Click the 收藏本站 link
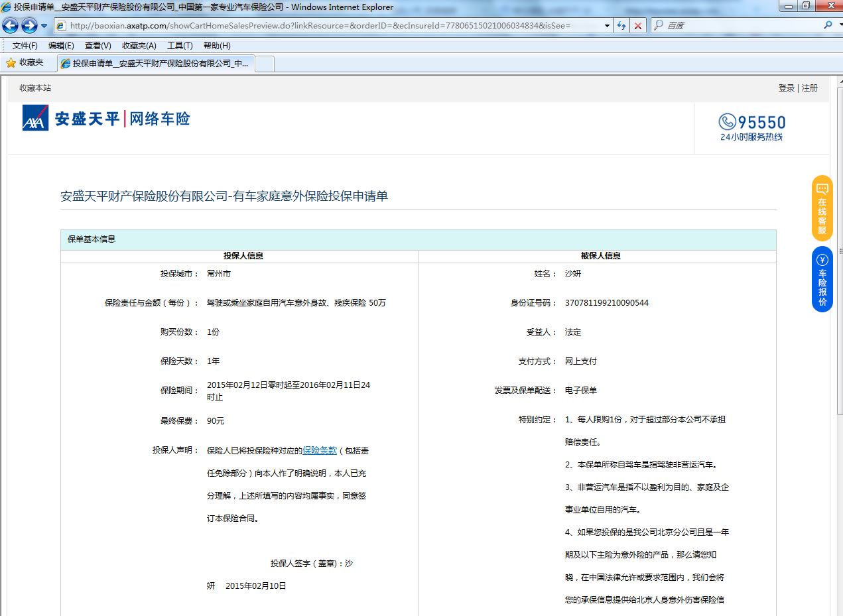Screen dimensions: 843x616 click(x=35, y=88)
